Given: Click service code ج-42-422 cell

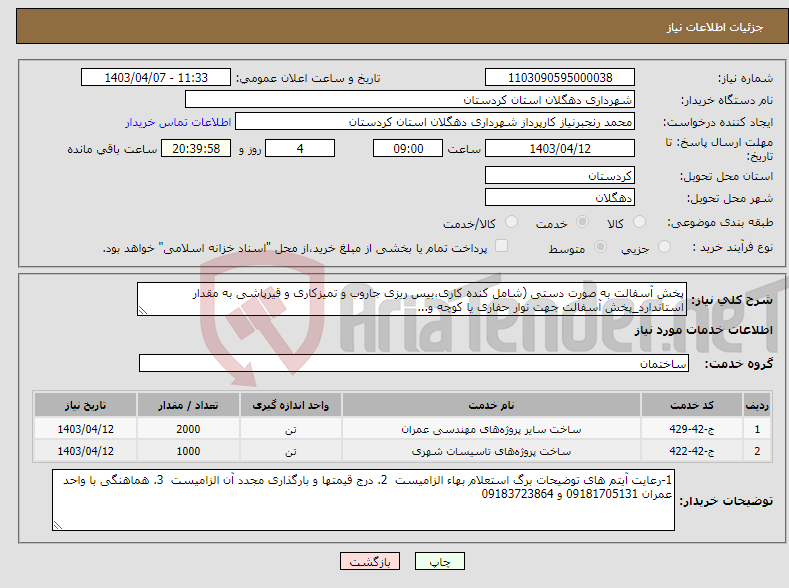Looking at the screenshot, I should pos(692,451).
